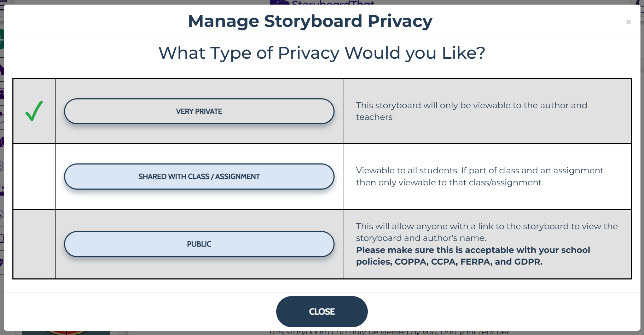Click the bold COPPA, CCPA, FERPA warning text
The height and width of the screenshot is (335, 644).
pyautogui.click(x=473, y=256)
